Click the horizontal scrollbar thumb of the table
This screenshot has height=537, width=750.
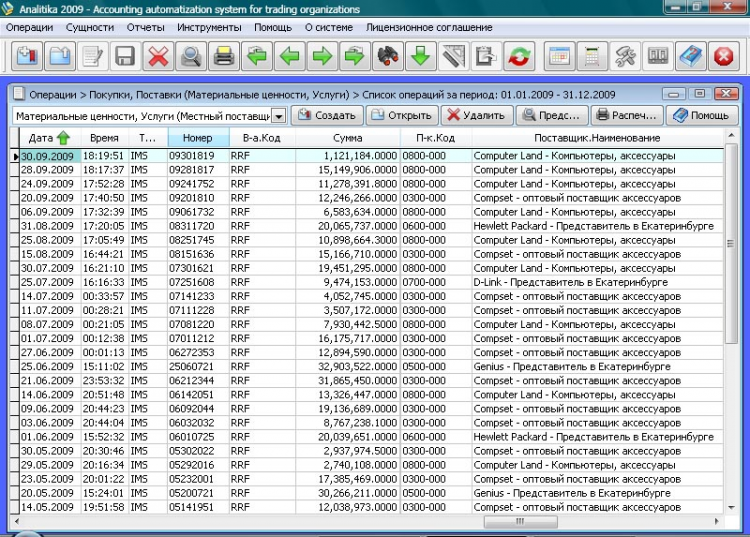pyautogui.click(x=520, y=522)
